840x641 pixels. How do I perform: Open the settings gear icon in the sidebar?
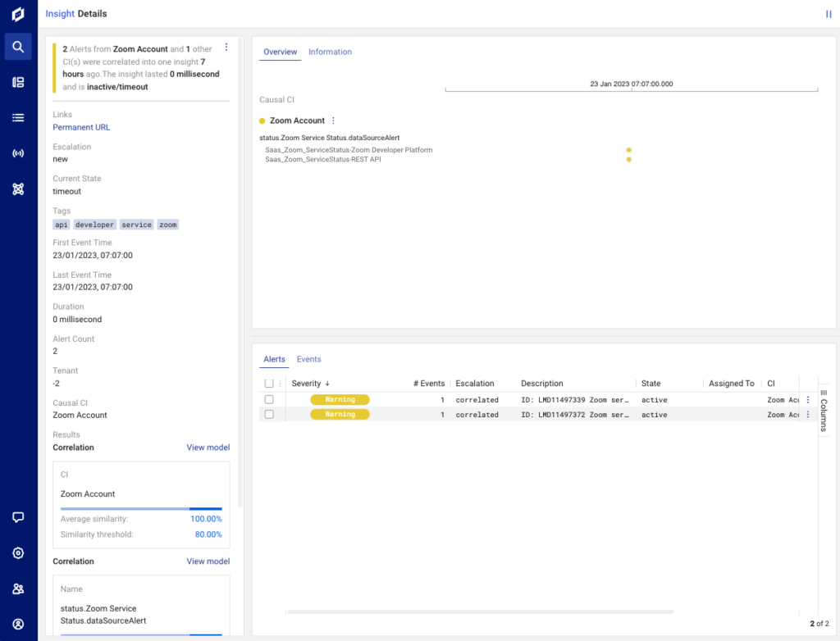pos(18,553)
